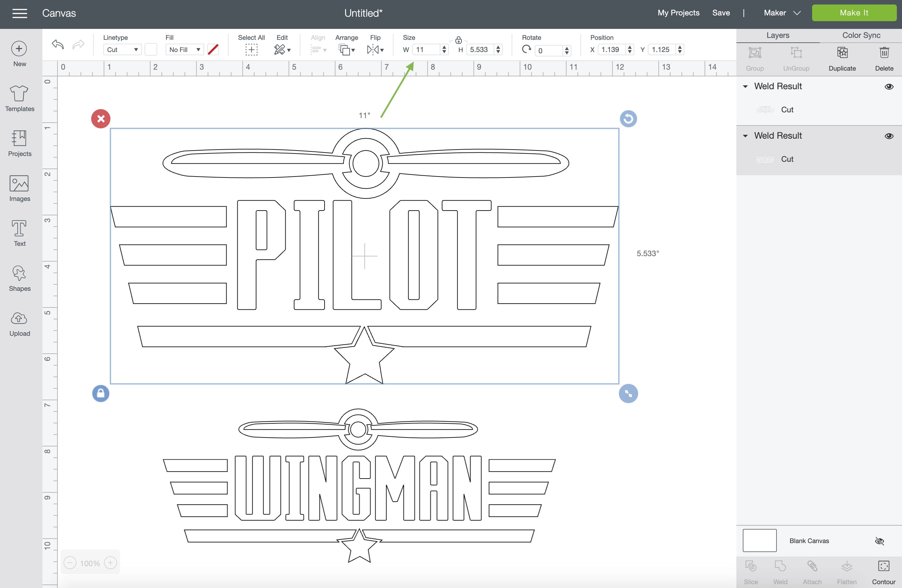Click Save in the header

[x=721, y=13]
